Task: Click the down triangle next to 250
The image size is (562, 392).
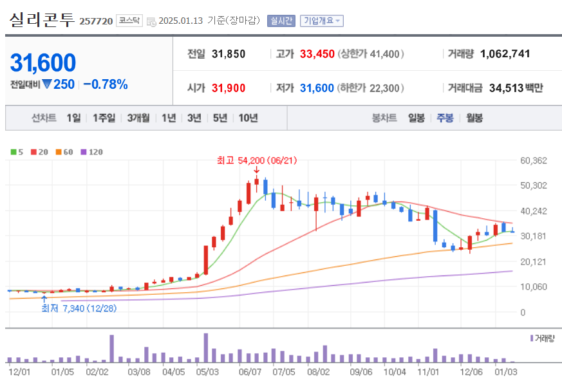Action: point(47,84)
